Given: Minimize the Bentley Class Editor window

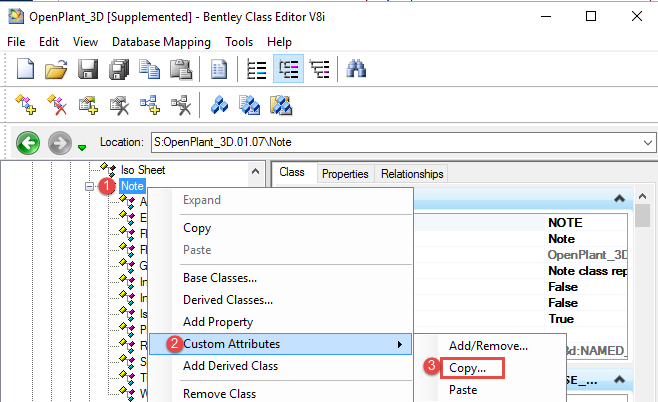Looking at the screenshot, I should pyautogui.click(x=546, y=17).
